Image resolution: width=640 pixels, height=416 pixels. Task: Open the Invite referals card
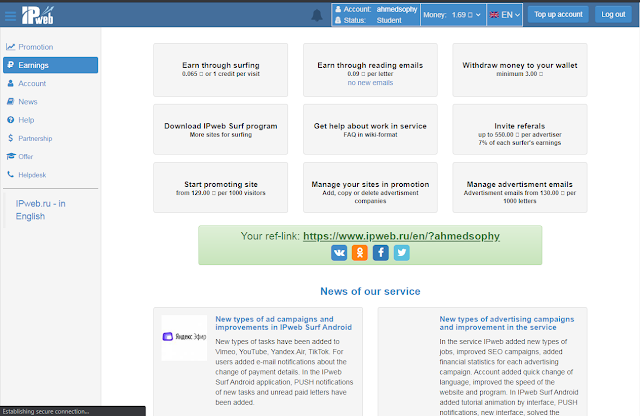pos(520,129)
